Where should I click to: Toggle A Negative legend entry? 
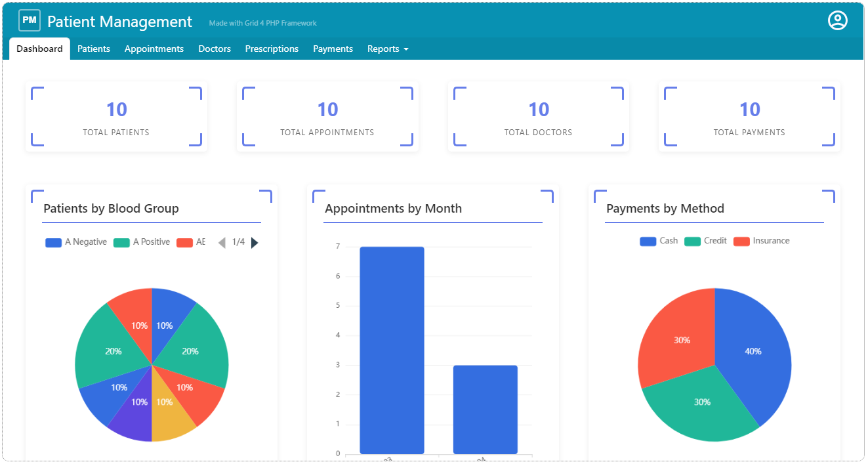[76, 242]
